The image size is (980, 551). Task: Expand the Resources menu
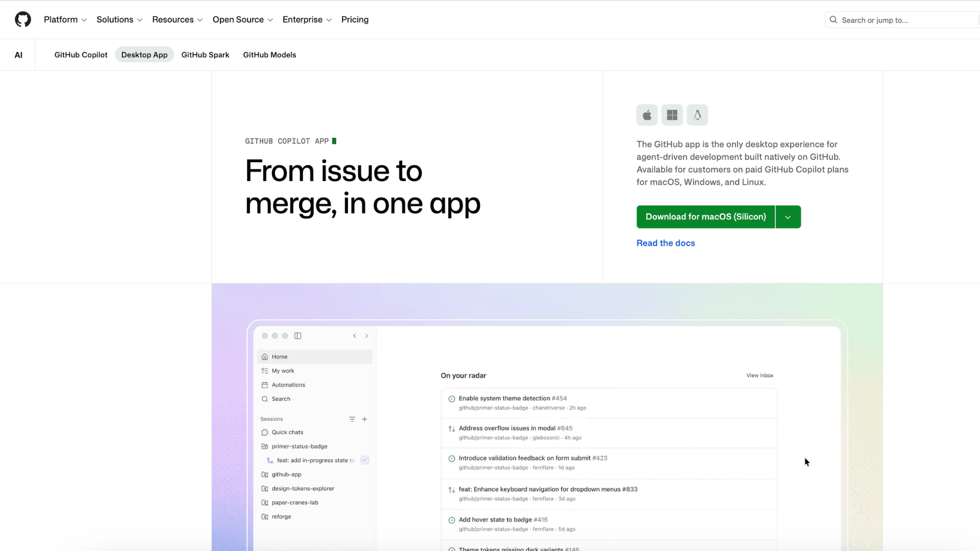pyautogui.click(x=178, y=19)
